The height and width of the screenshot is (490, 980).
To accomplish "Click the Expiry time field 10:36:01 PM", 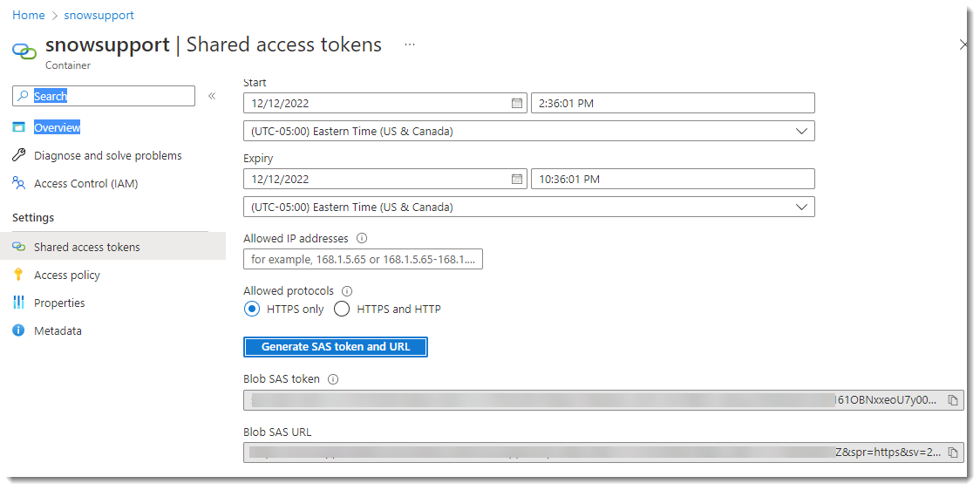I will [x=673, y=179].
